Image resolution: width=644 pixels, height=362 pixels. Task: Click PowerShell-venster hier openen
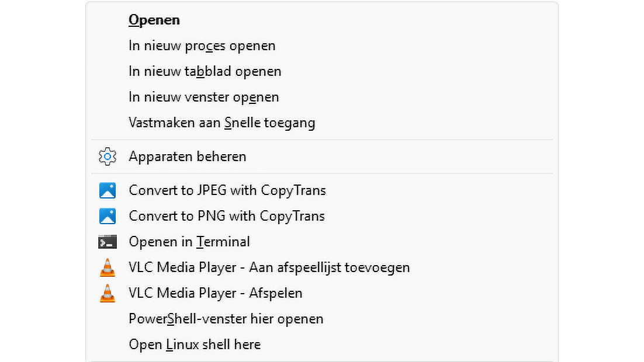[226, 319]
